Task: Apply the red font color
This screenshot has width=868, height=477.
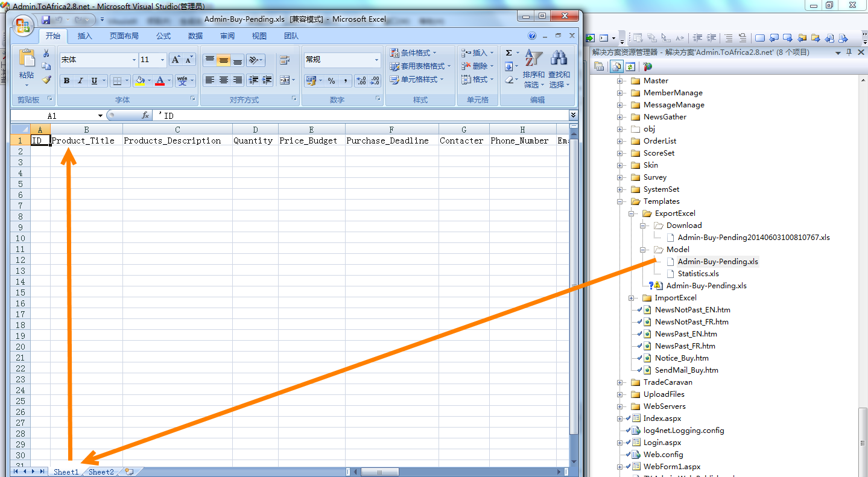Action: point(160,81)
